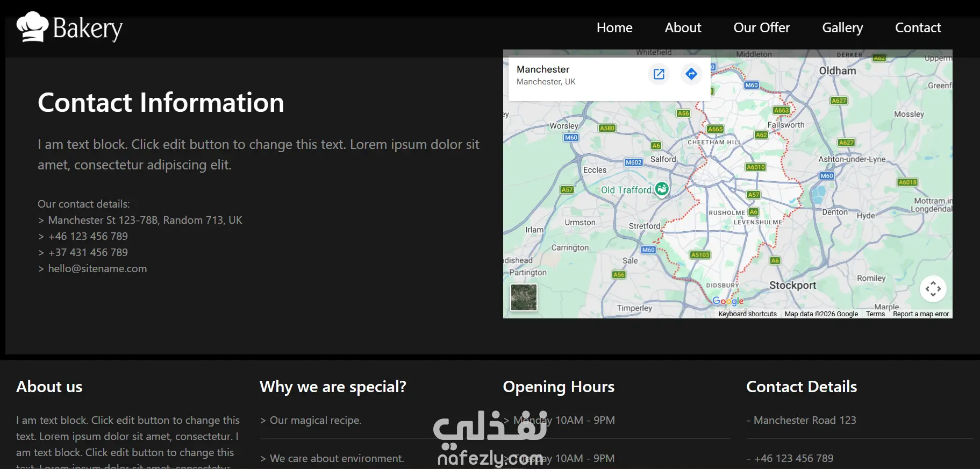Click the About us footer heading
This screenshot has width=980, height=469.
tap(49, 387)
